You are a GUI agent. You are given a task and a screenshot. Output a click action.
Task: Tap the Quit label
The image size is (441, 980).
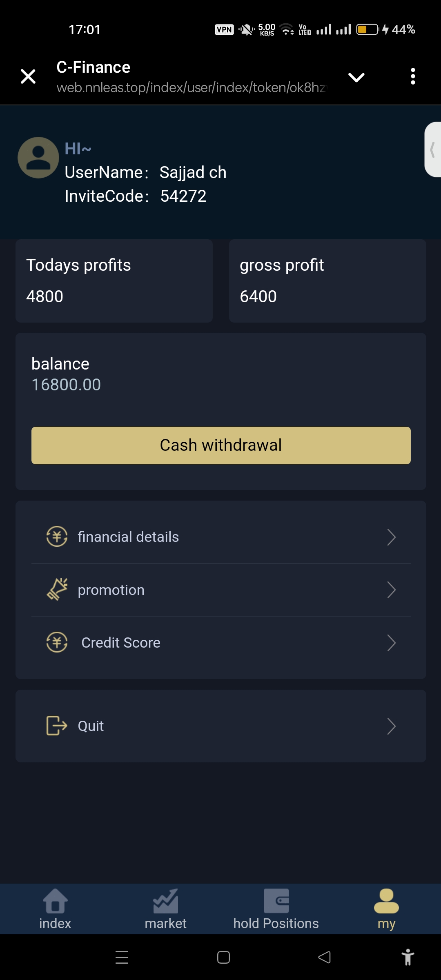coord(91,726)
